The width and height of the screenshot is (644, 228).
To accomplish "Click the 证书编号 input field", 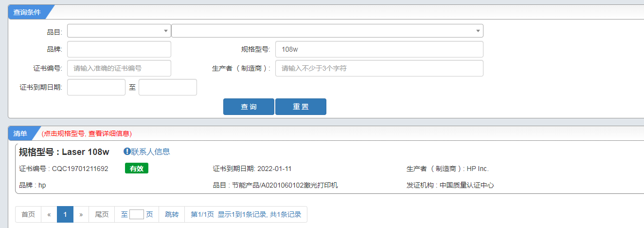I will pyautogui.click(x=119, y=68).
